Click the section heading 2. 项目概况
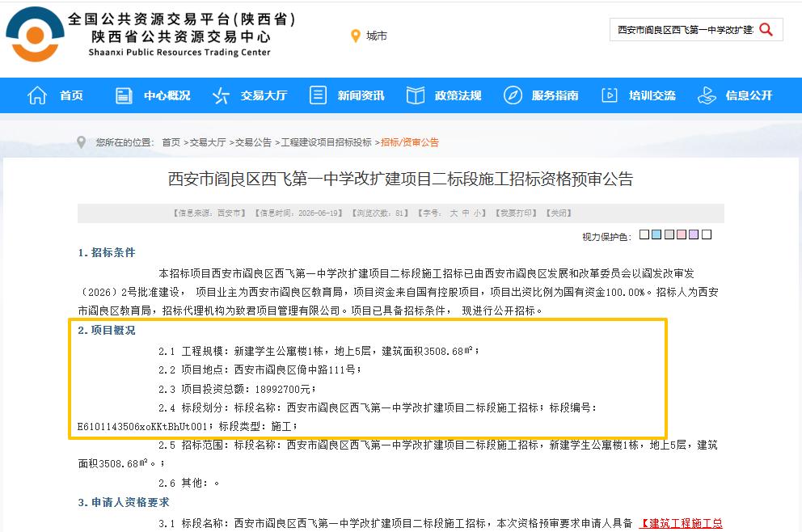Image resolution: width=802 pixels, height=532 pixels. click(107, 330)
